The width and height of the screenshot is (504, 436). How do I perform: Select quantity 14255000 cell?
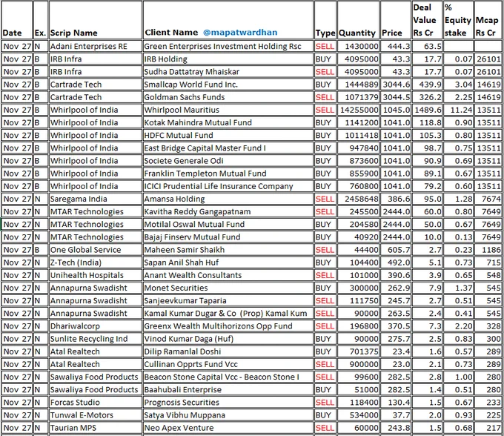[x=358, y=110]
